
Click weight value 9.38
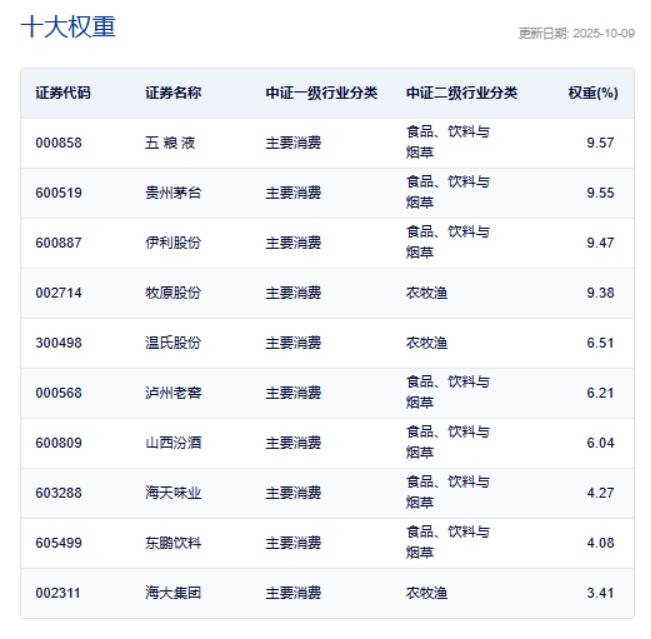click(x=600, y=293)
